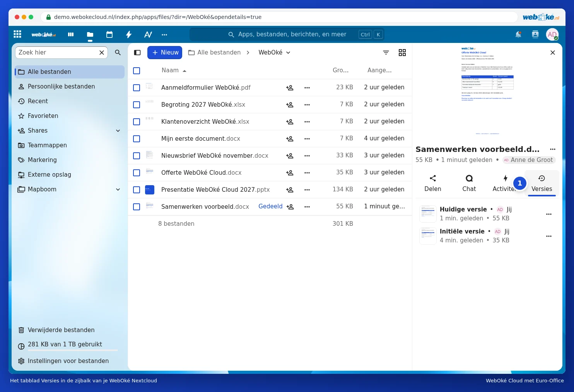Share Offerte WebOké Cloud.docx via share icon
Screen dimensions: 574x392
pyautogui.click(x=290, y=172)
